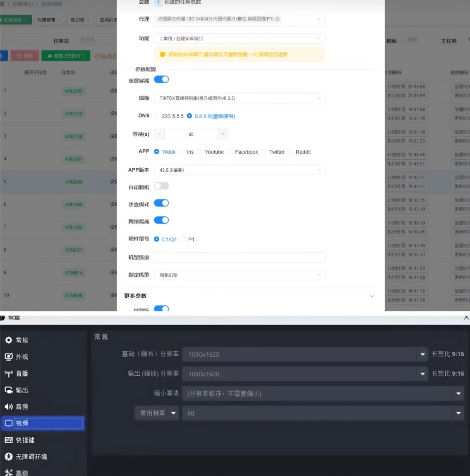470x476 pixels.
Task: Increase 等待(s) value with plus stepper
Action: [x=223, y=134]
